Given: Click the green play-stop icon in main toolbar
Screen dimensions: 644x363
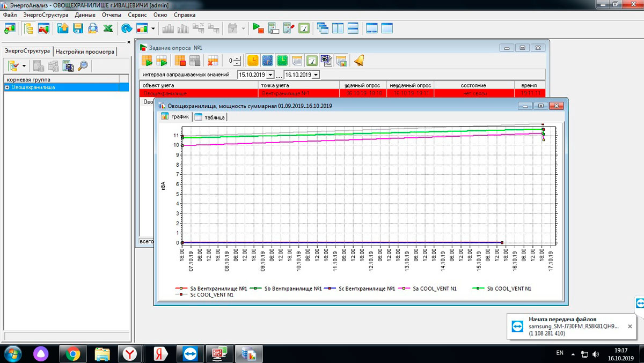Looking at the screenshot, I should 258,28.
